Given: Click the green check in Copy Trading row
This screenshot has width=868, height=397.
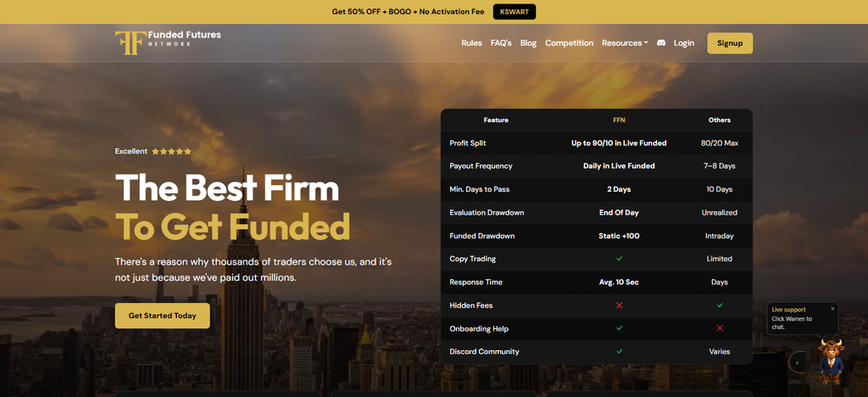Looking at the screenshot, I should [x=619, y=259].
